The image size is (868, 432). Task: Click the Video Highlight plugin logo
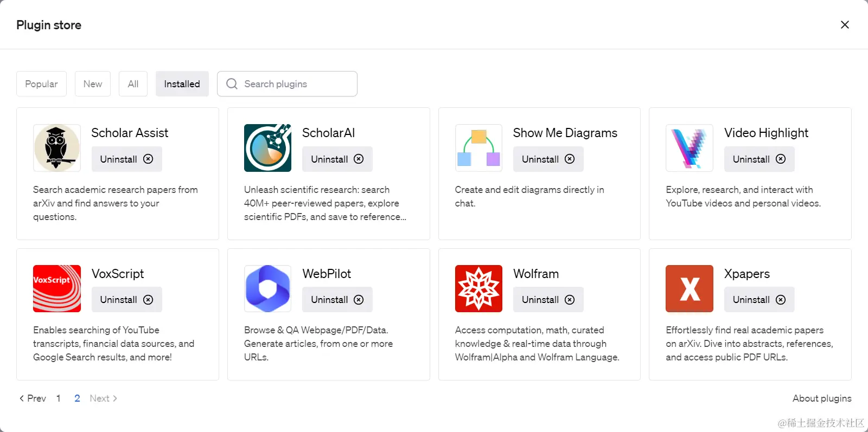pyautogui.click(x=690, y=148)
